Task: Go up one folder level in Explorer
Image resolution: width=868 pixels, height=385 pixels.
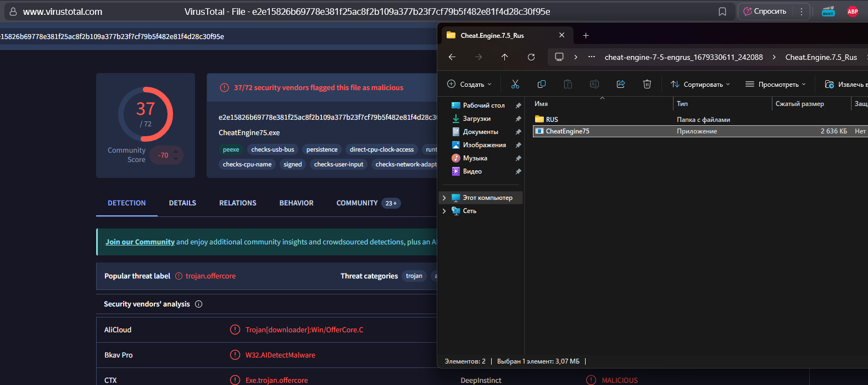Action: click(x=504, y=57)
